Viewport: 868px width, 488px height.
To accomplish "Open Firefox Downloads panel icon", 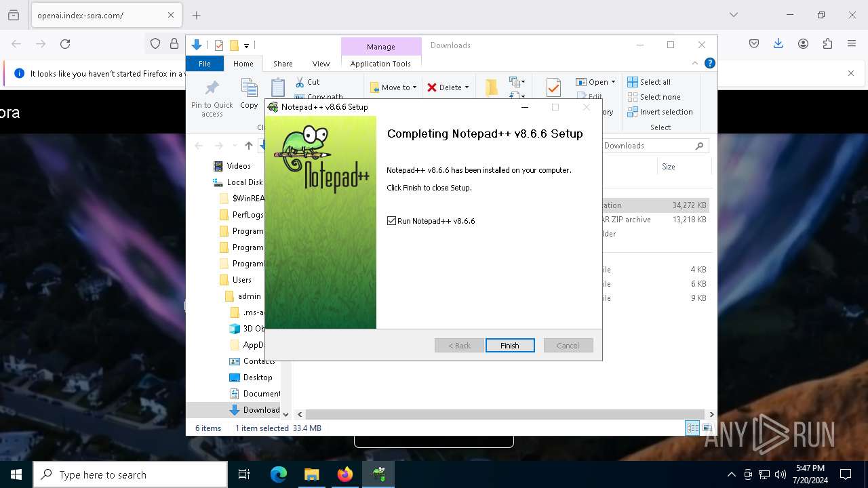I will [x=778, y=44].
